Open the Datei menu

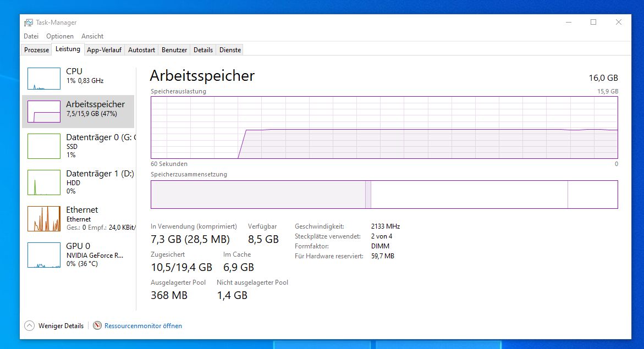[x=31, y=36]
